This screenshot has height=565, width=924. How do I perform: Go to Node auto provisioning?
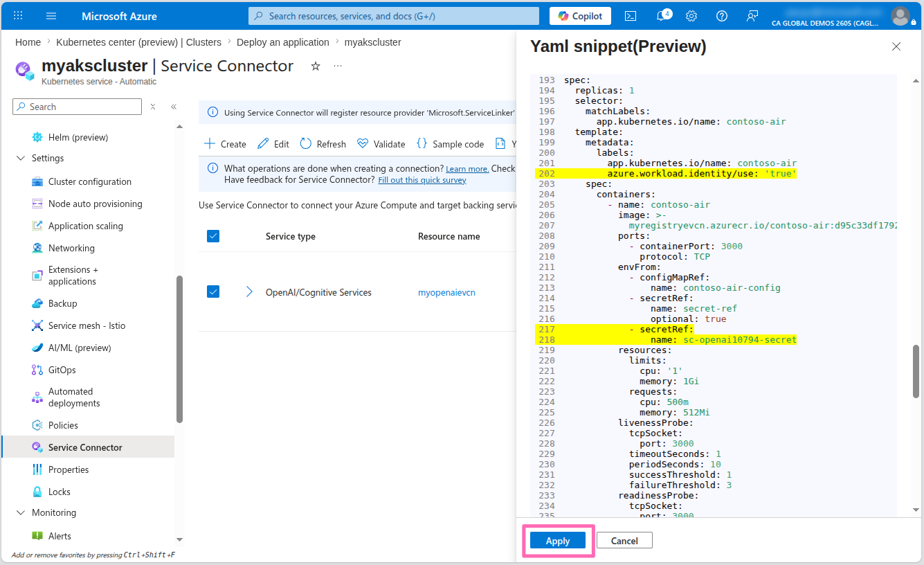pyautogui.click(x=96, y=204)
